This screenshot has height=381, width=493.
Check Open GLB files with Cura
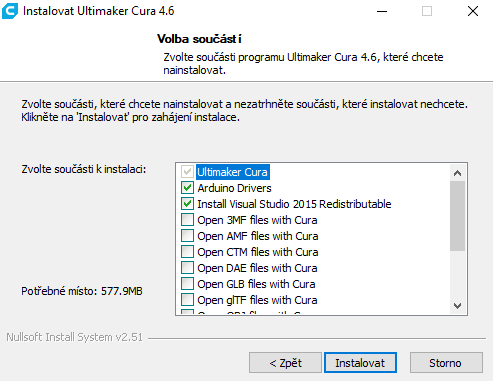[x=187, y=284]
